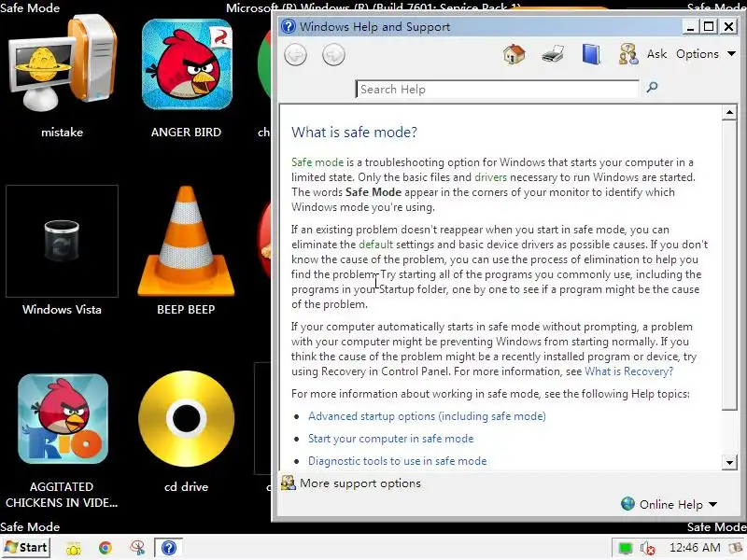This screenshot has width=747, height=560.
Task: Maximize the Help and Support window
Action: coord(709,27)
